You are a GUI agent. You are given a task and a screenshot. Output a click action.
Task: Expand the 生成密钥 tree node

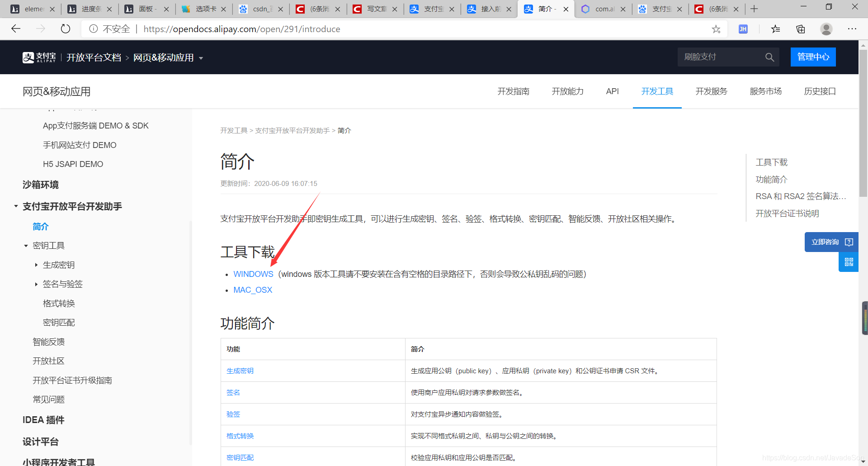coord(36,265)
